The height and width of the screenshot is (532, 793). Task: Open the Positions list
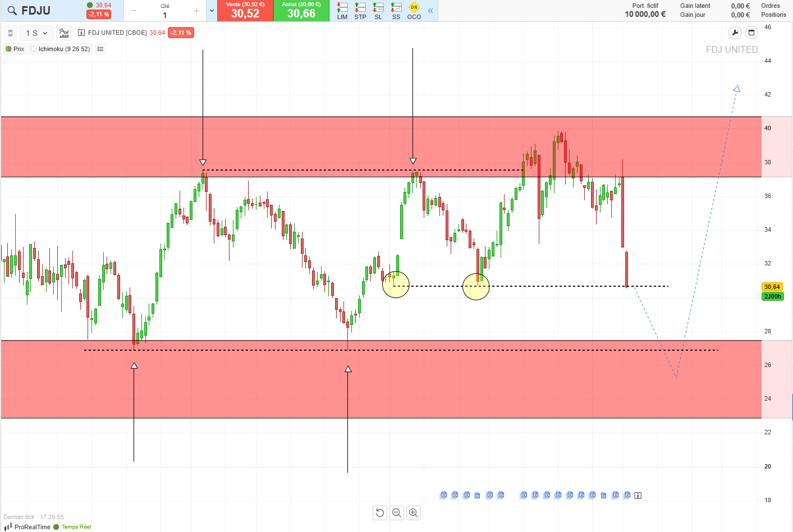pos(773,15)
